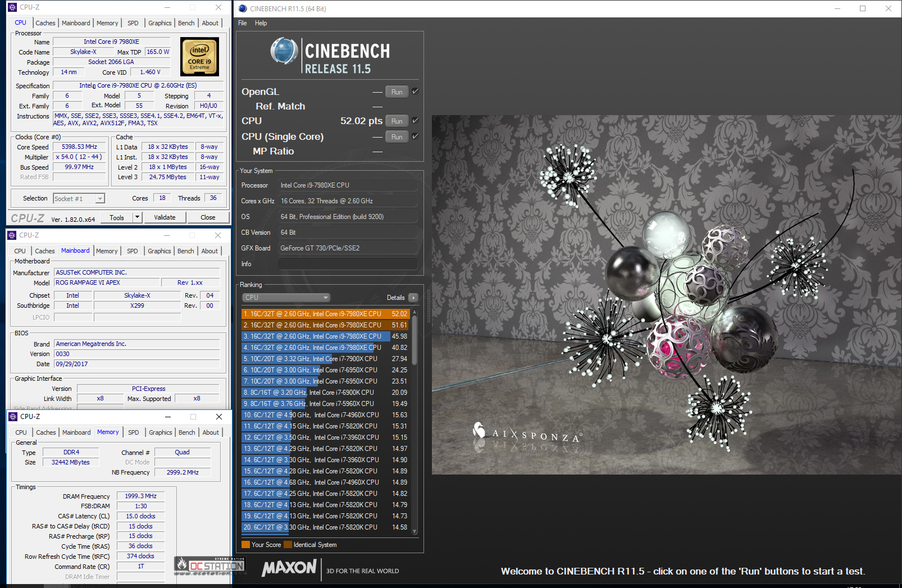Select ranking row 10 i7-4960X at 4.90 GHz
Viewport: 902px width, 588px height.
coord(325,415)
